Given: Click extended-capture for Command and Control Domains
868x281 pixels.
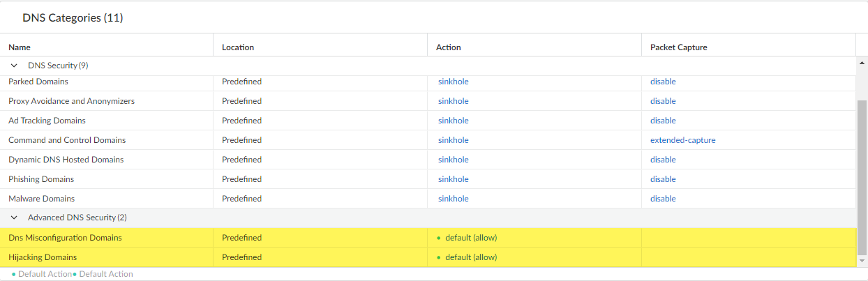Looking at the screenshot, I should (x=682, y=140).
